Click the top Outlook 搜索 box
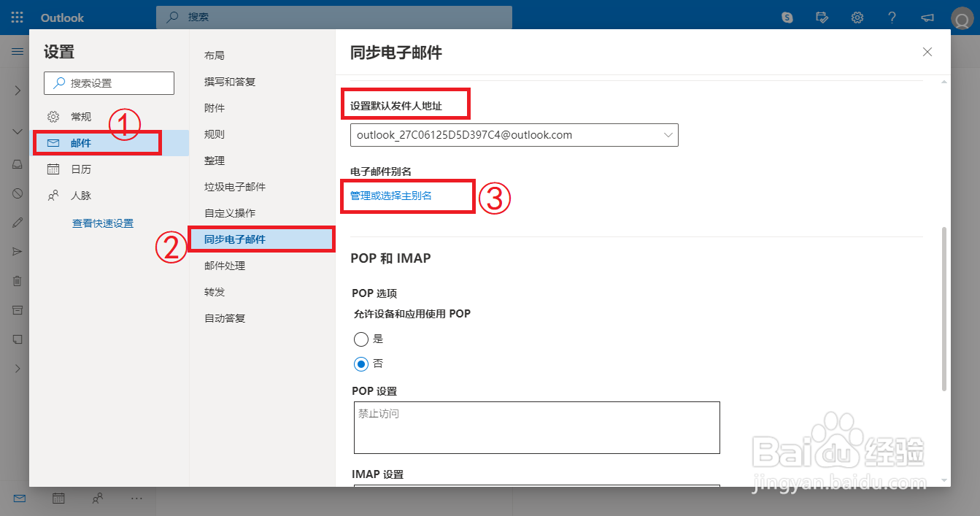980x516 pixels. [x=334, y=17]
